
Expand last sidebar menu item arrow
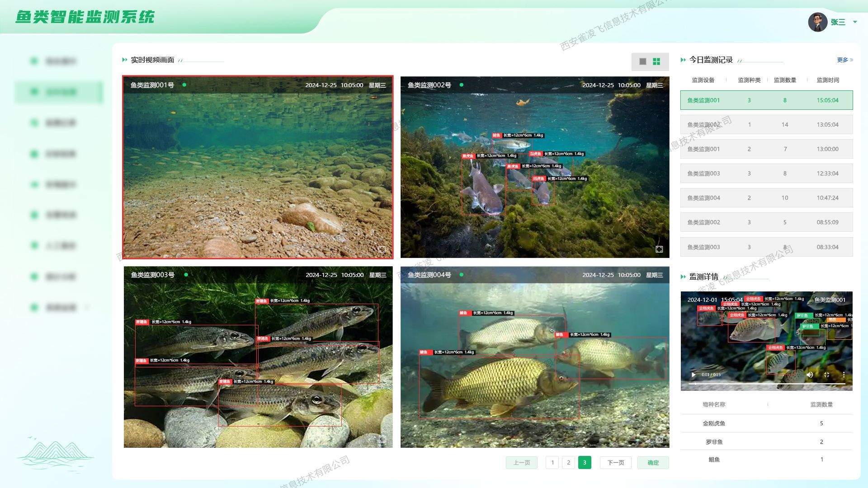87,308
